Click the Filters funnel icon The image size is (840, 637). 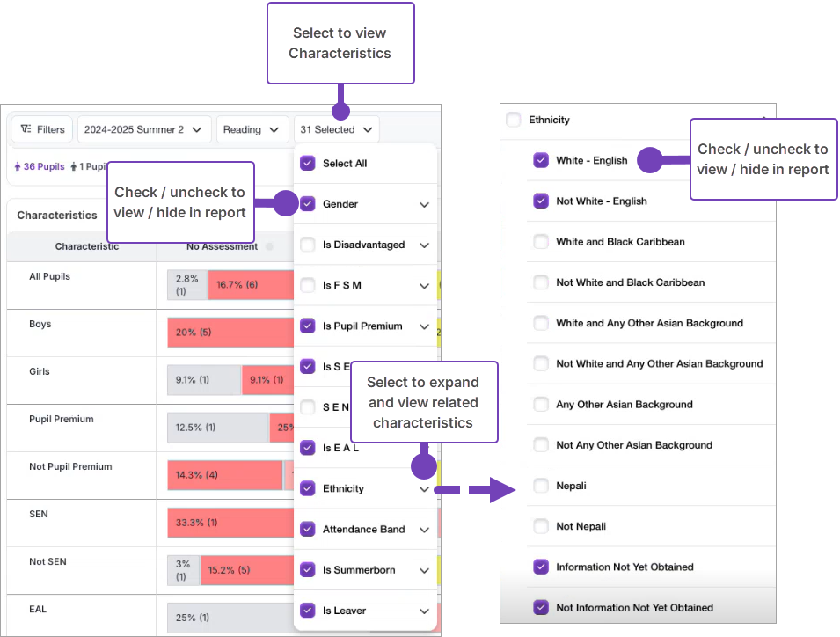point(26,129)
